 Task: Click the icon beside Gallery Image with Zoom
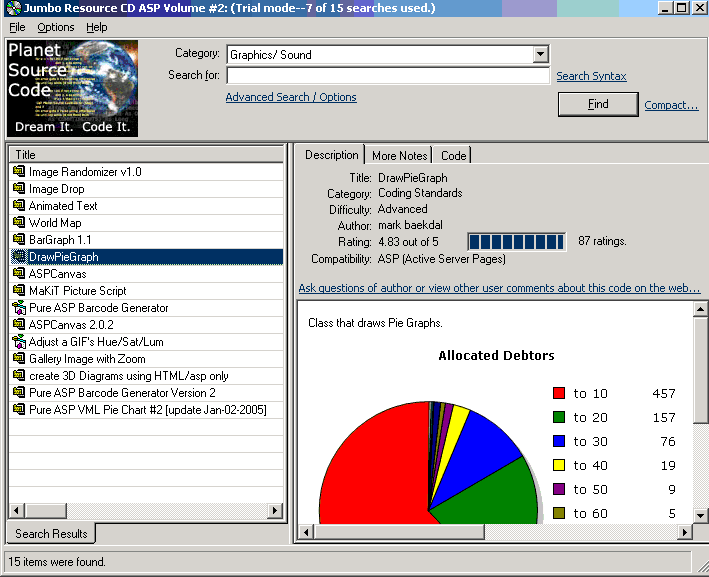coord(19,359)
